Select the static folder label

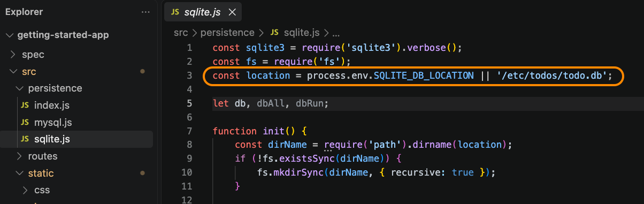41,173
